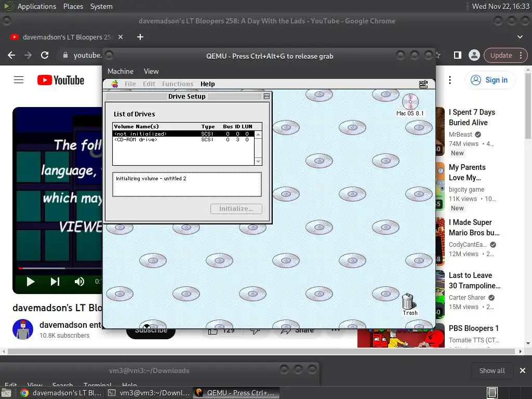The height and width of the screenshot is (399, 532).
Task: Open MrBeast channel name
Action: pos(460,135)
